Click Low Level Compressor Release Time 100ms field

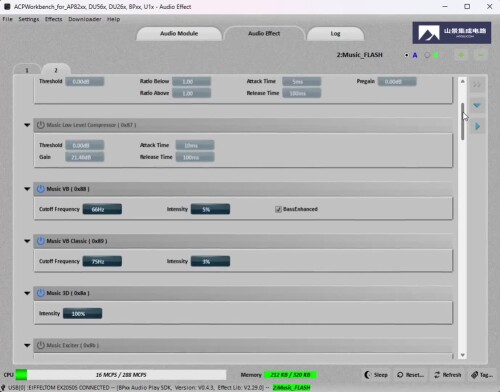click(x=195, y=157)
